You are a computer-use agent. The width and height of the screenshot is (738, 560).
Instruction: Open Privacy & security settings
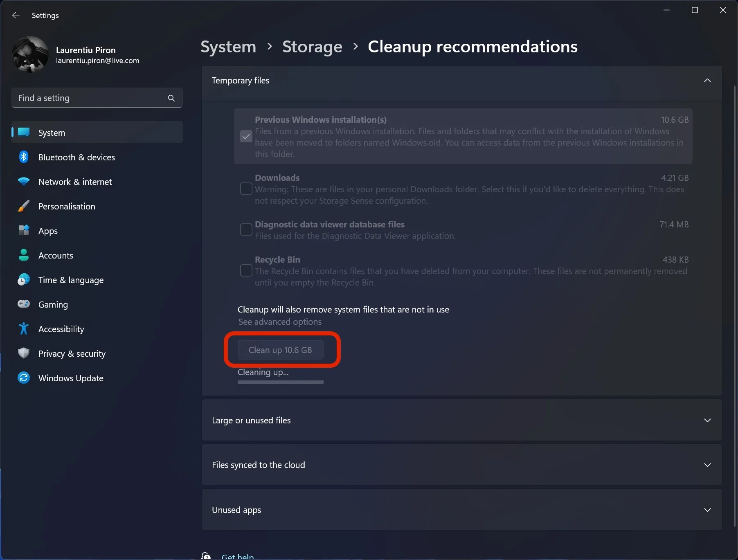coord(97,353)
